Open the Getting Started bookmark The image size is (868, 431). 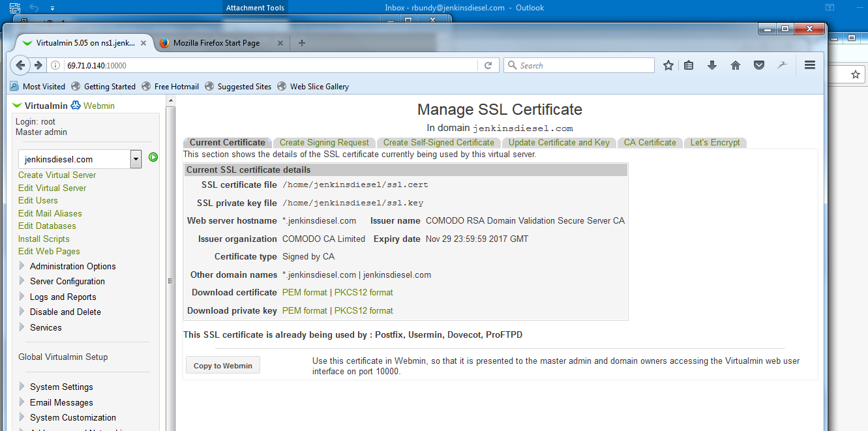coord(104,86)
